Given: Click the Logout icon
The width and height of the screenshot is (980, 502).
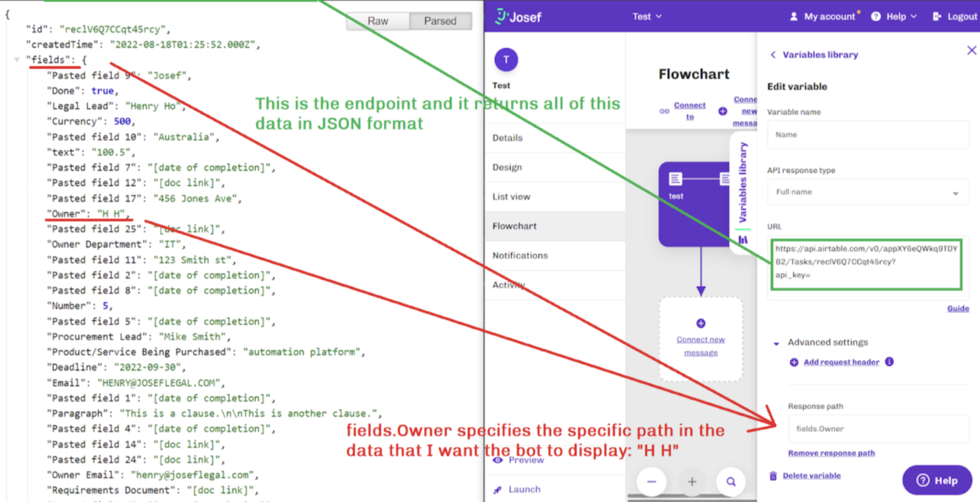Looking at the screenshot, I should point(937,16).
